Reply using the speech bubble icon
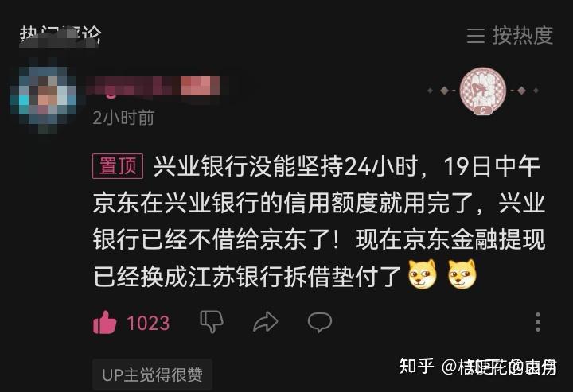The width and height of the screenshot is (573, 392). pyautogui.click(x=320, y=322)
